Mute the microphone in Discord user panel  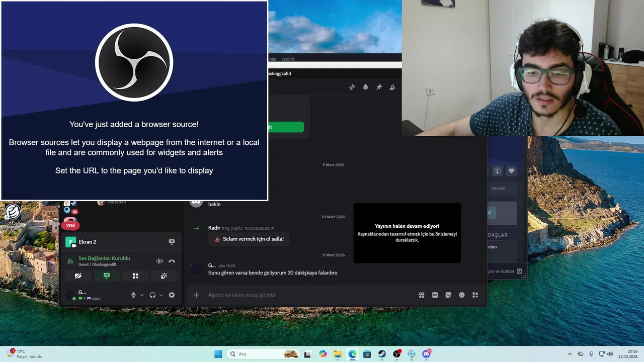133,295
